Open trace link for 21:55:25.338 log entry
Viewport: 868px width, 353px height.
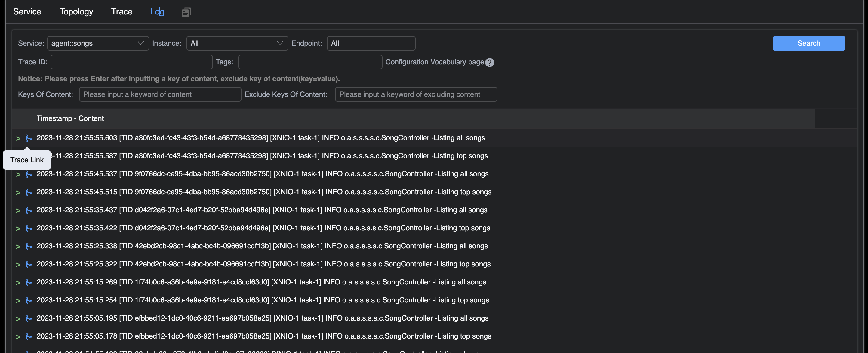[x=29, y=246]
